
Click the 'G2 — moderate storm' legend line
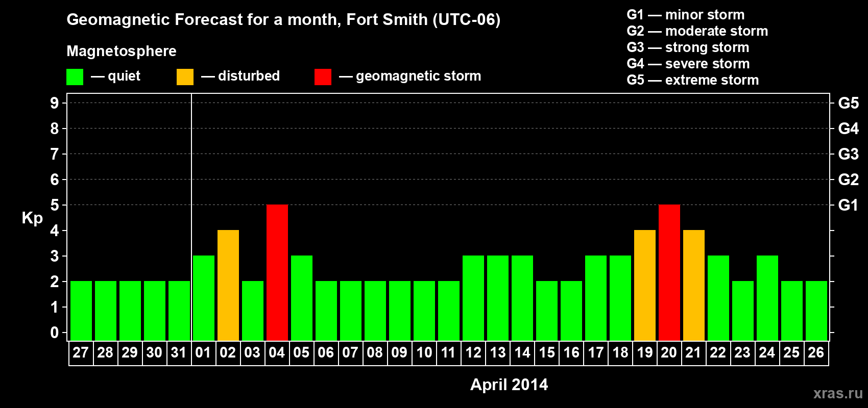[697, 31]
